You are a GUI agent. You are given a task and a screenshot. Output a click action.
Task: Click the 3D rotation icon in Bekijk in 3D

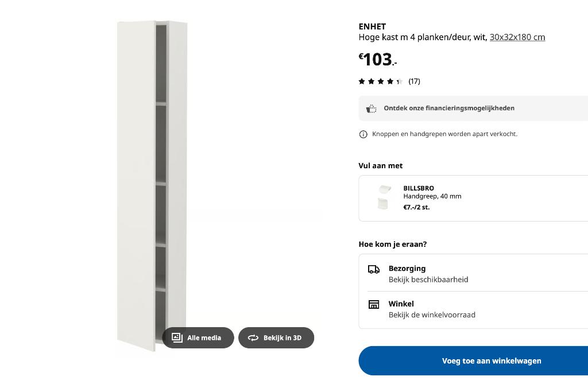[253, 338]
